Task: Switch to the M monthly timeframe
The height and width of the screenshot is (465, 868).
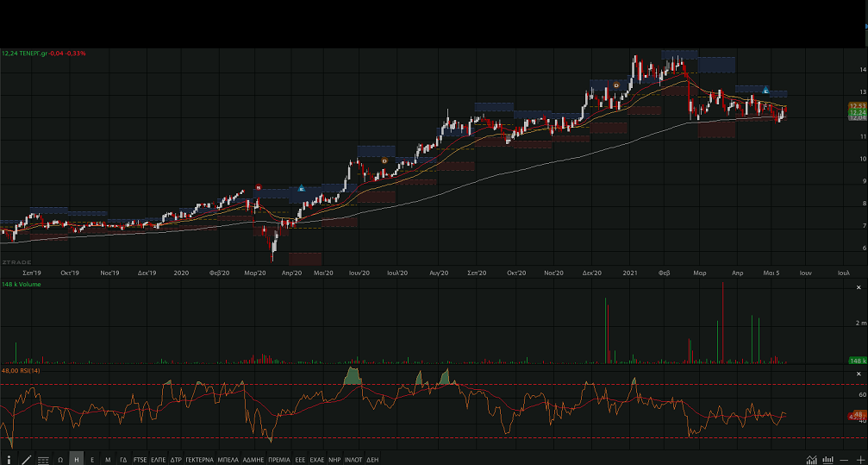Action: pyautogui.click(x=108, y=460)
